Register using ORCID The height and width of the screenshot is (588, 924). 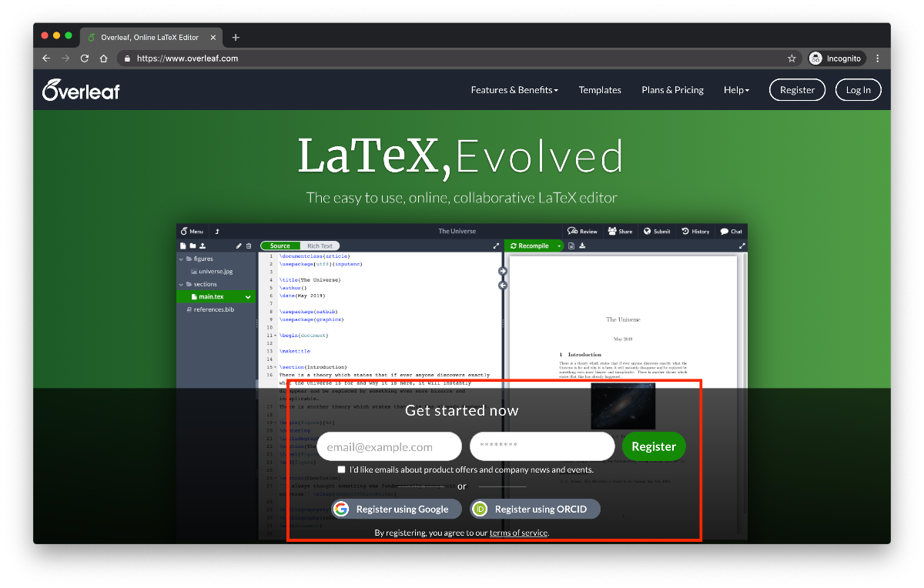pos(534,509)
